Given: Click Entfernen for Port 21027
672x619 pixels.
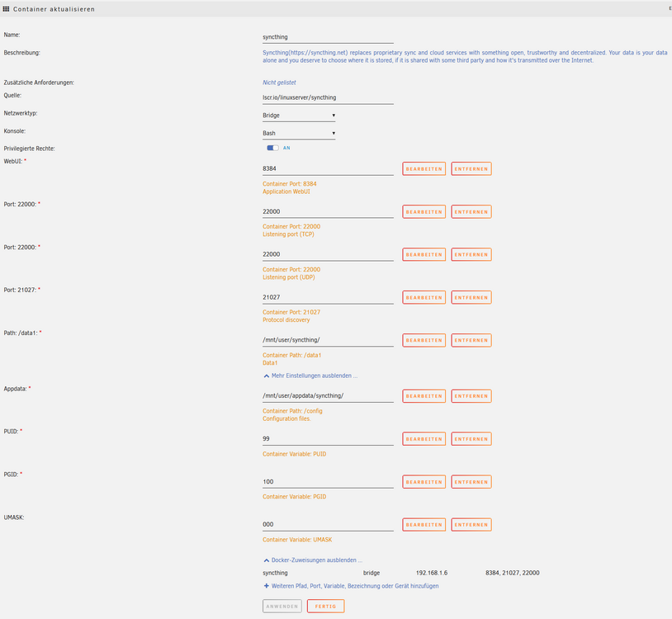Looking at the screenshot, I should pos(471,297).
